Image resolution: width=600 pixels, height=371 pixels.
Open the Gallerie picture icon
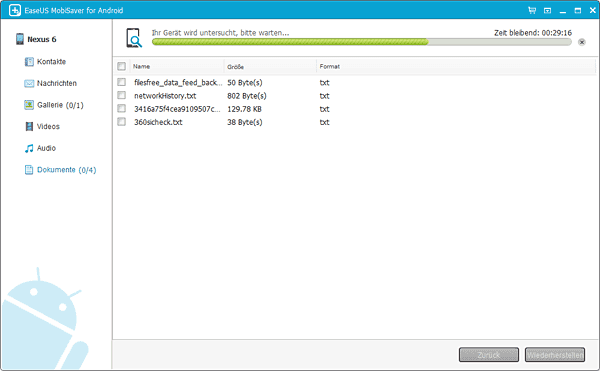point(29,105)
